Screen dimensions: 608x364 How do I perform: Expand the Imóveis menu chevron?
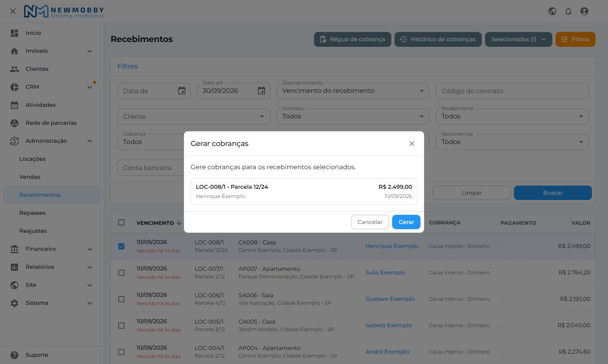click(x=90, y=51)
